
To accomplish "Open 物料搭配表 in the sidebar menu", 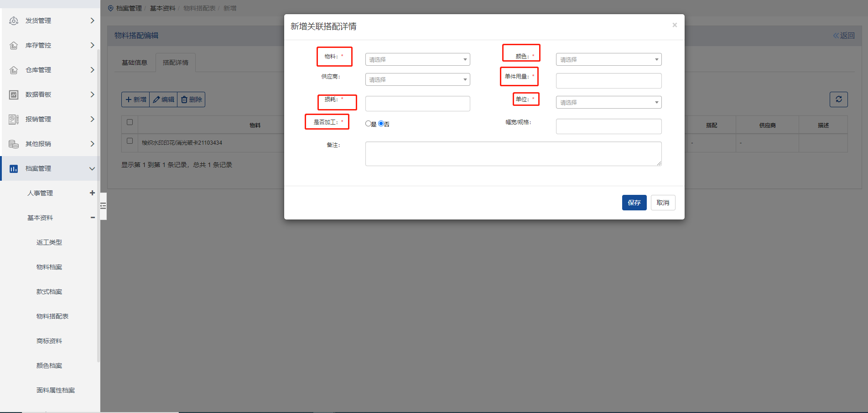I will click(52, 316).
